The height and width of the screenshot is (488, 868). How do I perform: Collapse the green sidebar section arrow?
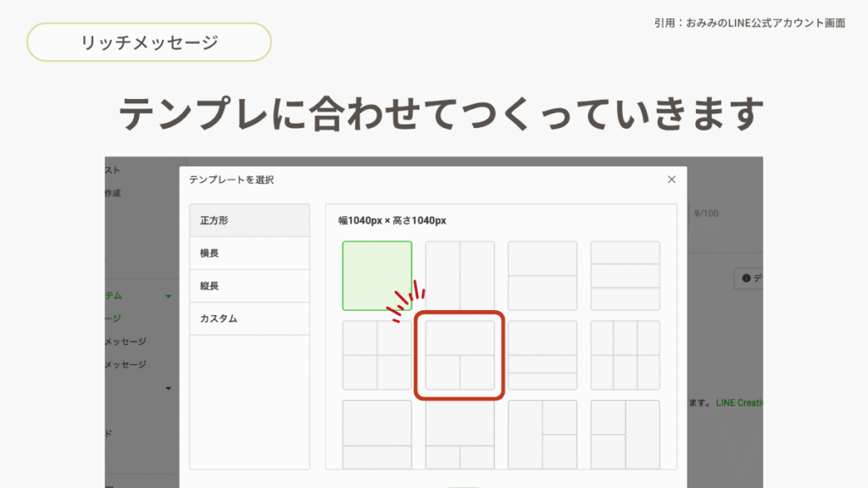(168, 297)
